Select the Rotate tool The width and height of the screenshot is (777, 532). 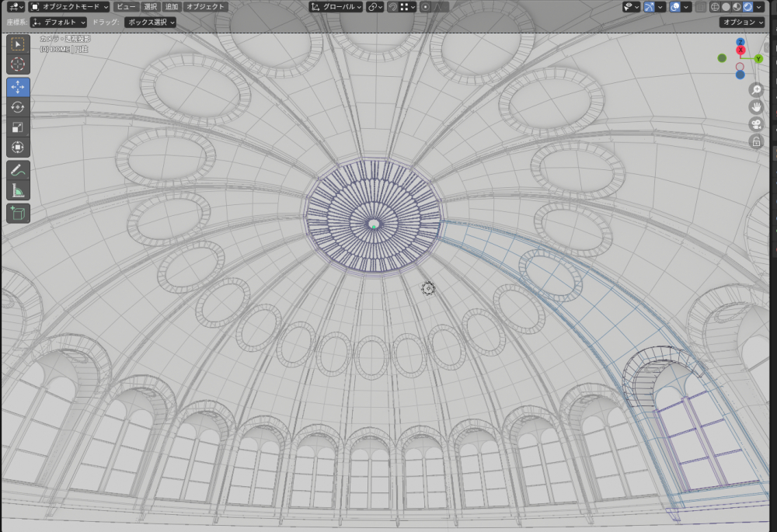18,107
